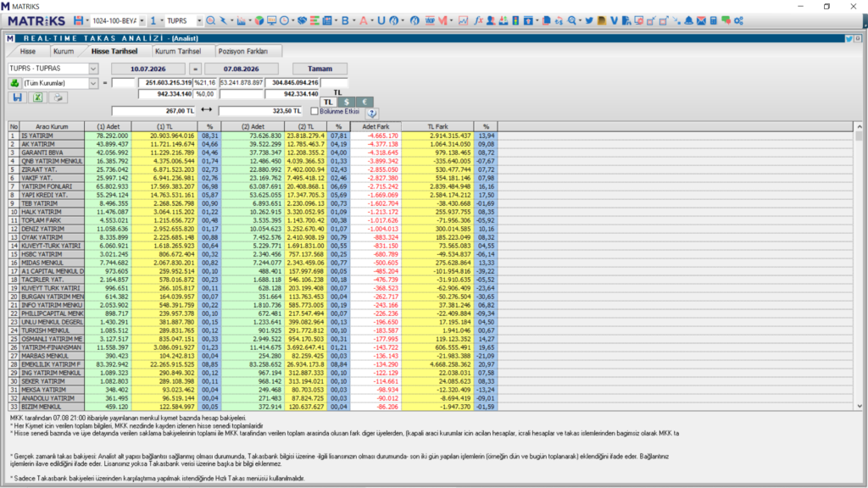Screen dimensions: 868x488
Task: Click the vertical scrollbar down arrow
Action: pyautogui.click(x=860, y=406)
